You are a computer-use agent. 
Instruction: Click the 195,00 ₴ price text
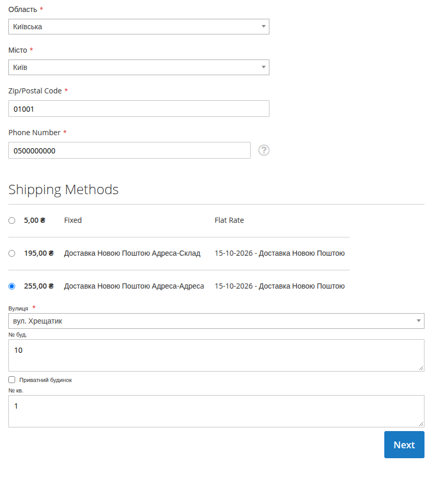39,253
